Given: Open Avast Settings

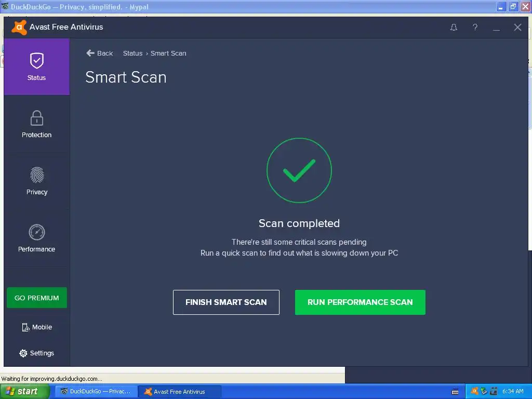Looking at the screenshot, I should pyautogui.click(x=37, y=353).
